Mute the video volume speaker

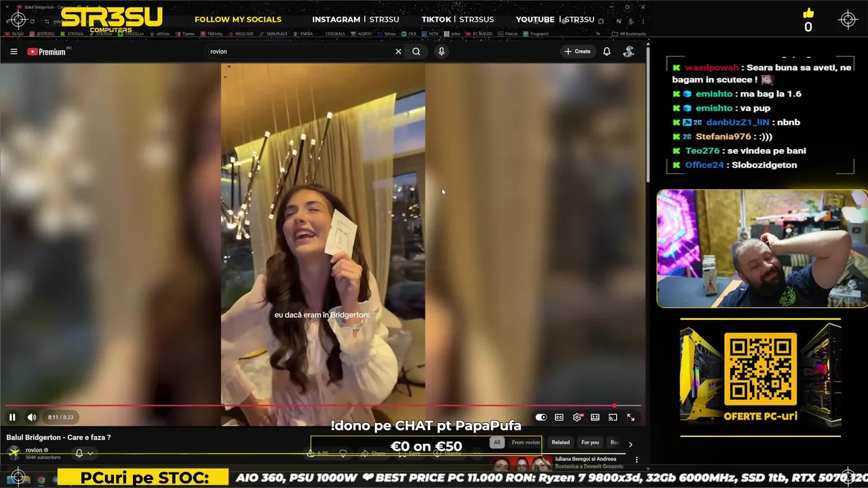pyautogui.click(x=31, y=418)
